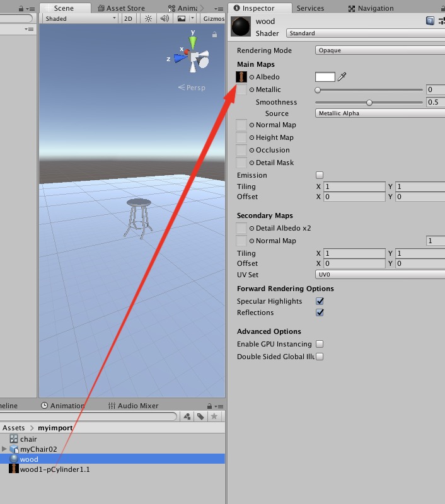Click the Metallic texture slot
445x504 pixels.
tap(241, 89)
